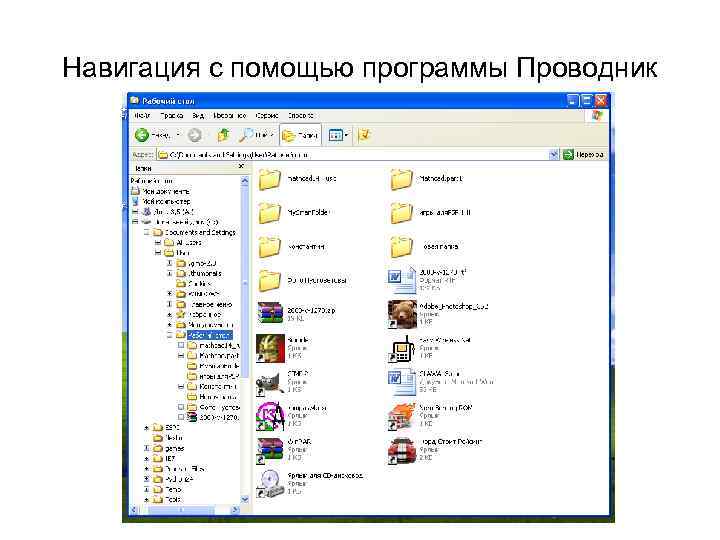Launch the Adobe_Photoshop_CS2 bear shortcut

pyautogui.click(x=402, y=314)
